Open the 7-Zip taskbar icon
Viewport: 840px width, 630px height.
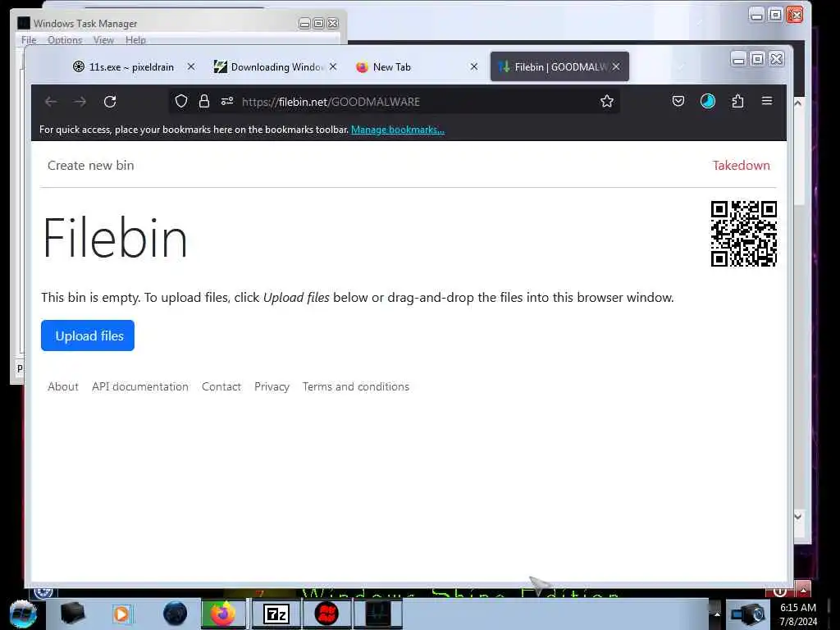coord(276,614)
